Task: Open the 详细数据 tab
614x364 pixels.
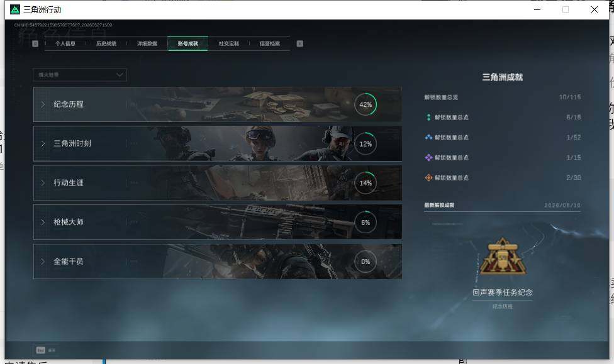Action: click(x=147, y=43)
